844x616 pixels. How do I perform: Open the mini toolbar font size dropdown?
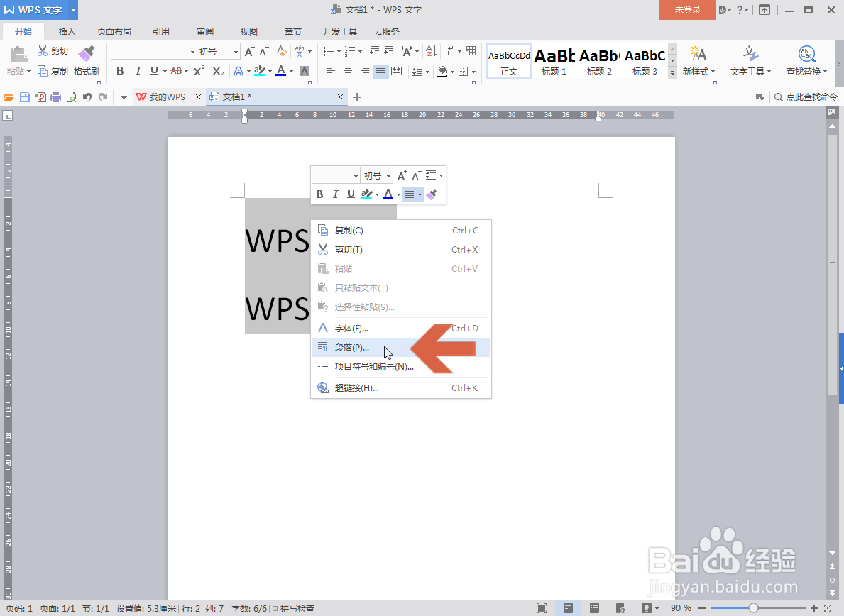click(x=388, y=176)
